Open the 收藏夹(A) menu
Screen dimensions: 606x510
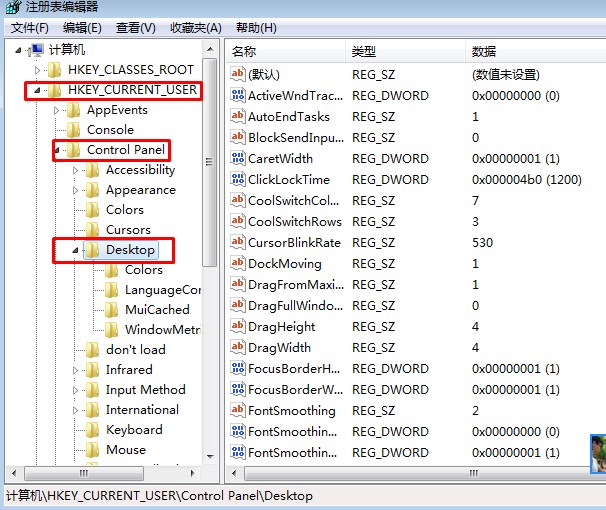(x=196, y=28)
